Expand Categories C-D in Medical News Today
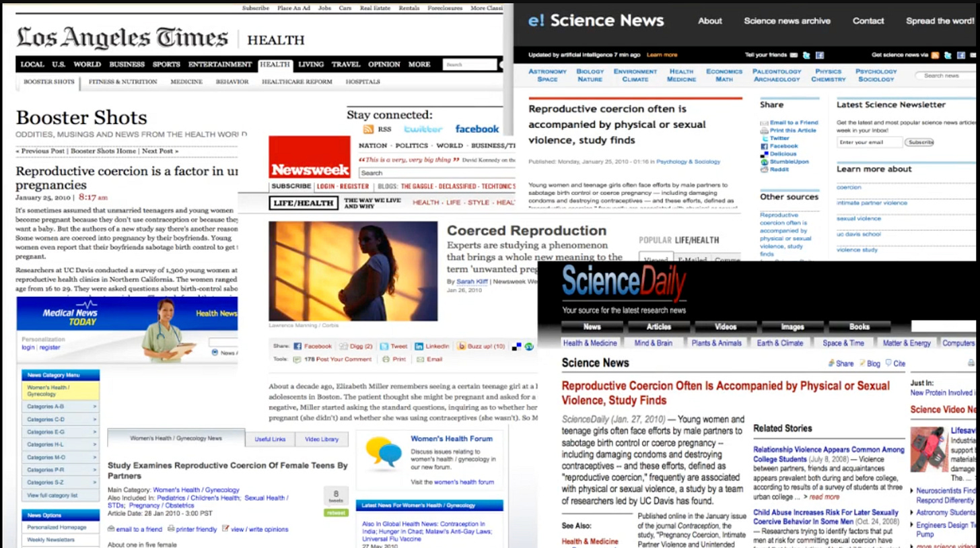 point(61,419)
